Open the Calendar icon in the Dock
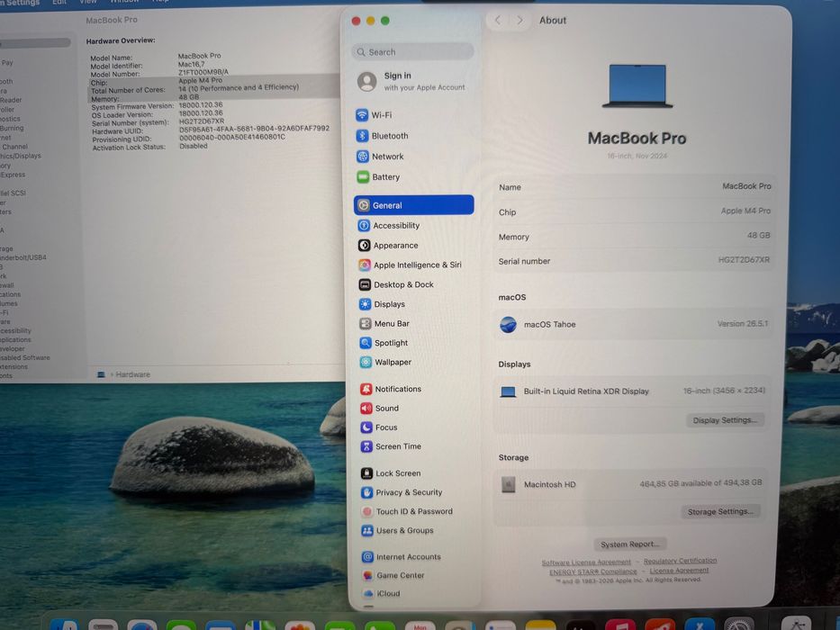Image resolution: width=840 pixels, height=630 pixels. (x=420, y=625)
